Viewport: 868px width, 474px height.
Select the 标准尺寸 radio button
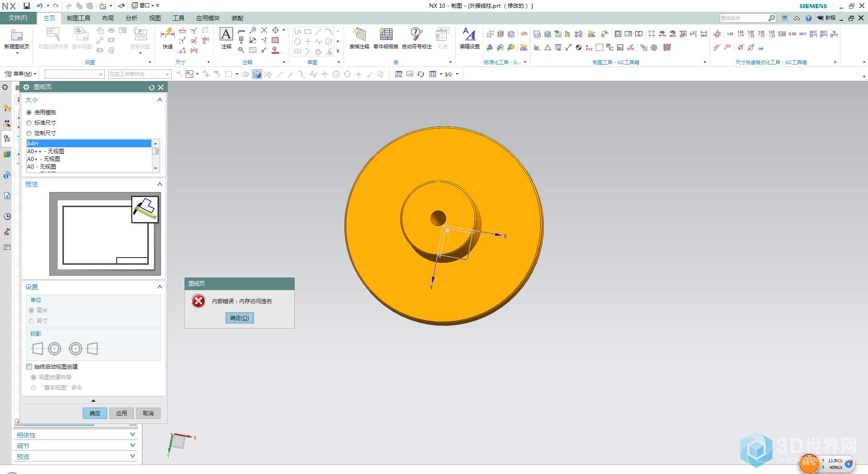coord(29,123)
